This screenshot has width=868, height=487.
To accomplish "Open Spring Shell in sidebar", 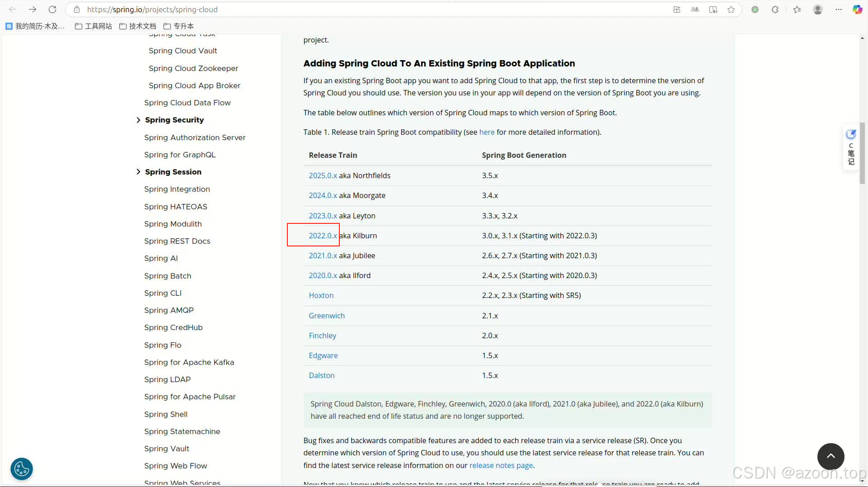I will (166, 414).
